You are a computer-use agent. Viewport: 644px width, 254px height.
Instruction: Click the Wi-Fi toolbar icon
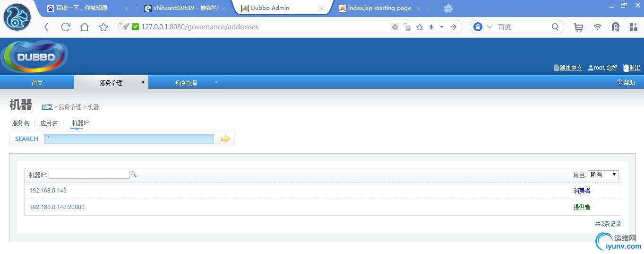click(x=598, y=27)
